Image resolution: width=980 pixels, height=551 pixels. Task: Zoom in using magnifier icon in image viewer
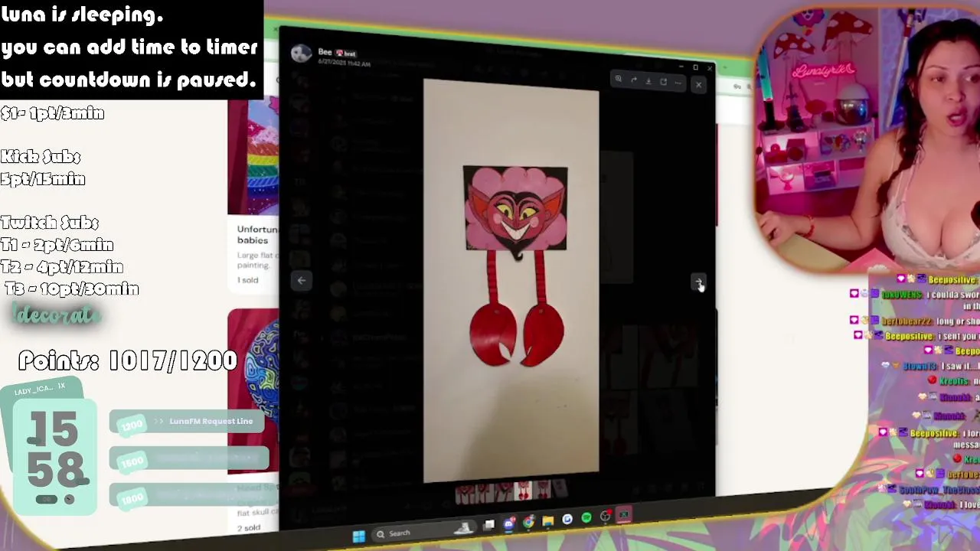(619, 78)
